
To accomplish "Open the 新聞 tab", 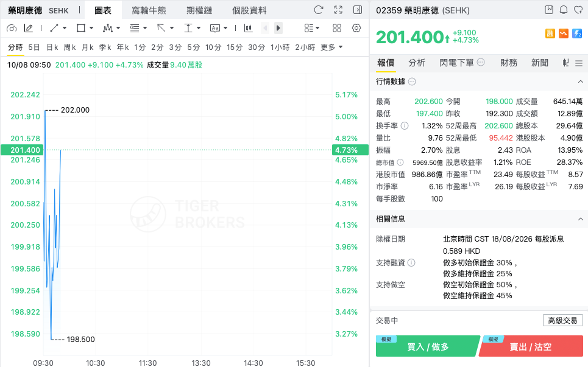I will tap(540, 63).
